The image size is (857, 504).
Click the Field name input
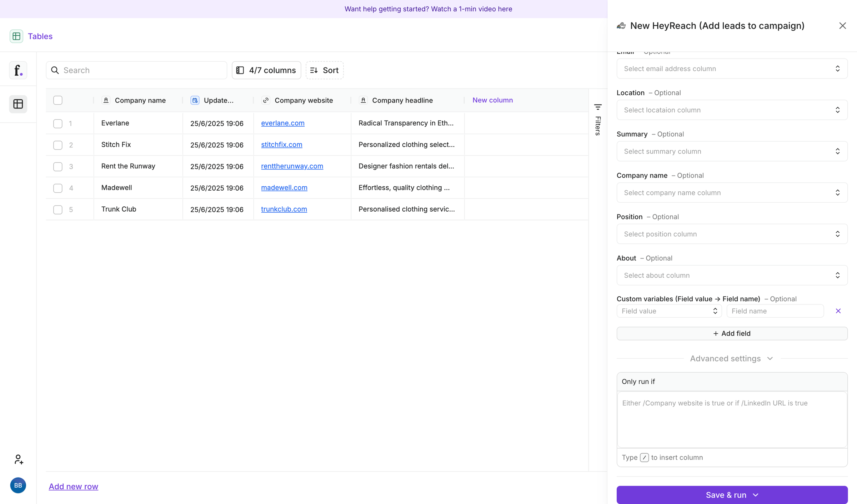[x=775, y=311]
